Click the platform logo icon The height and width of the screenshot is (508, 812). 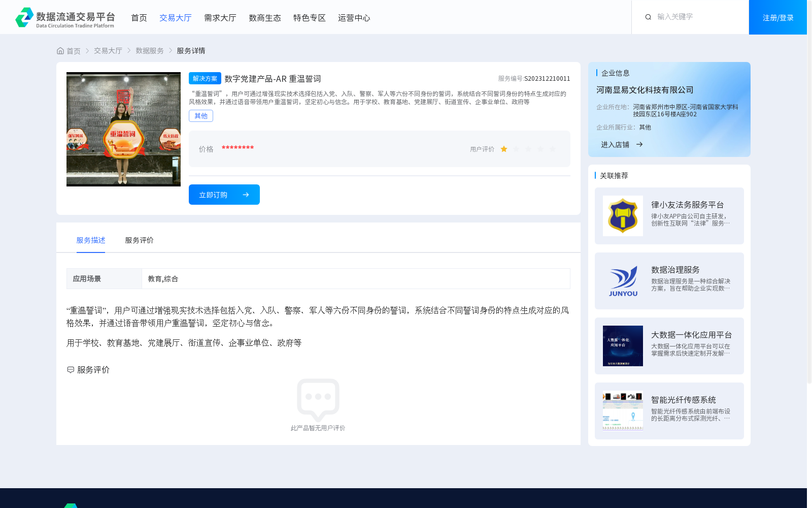(x=24, y=17)
